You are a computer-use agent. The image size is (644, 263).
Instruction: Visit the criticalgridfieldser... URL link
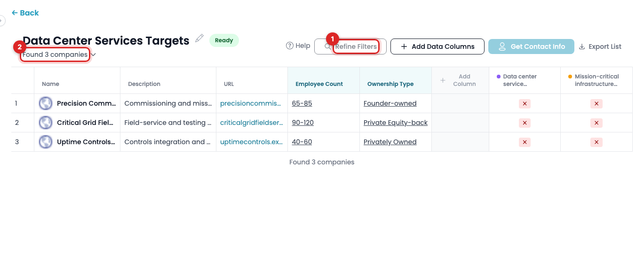tap(252, 123)
